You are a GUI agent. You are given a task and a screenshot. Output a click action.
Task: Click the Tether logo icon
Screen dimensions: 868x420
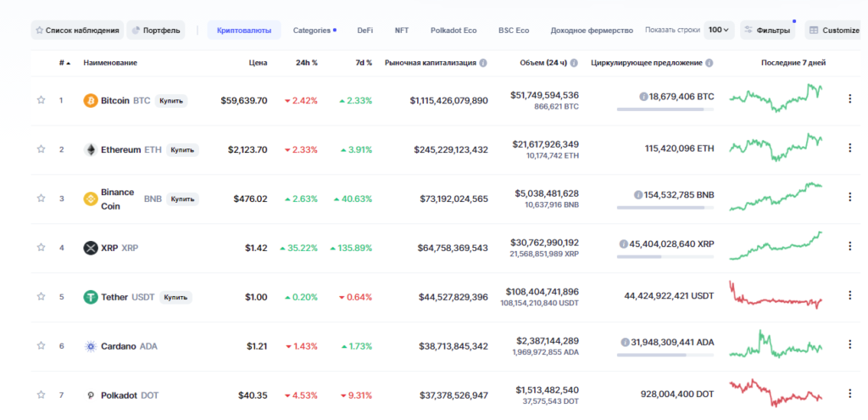90,297
